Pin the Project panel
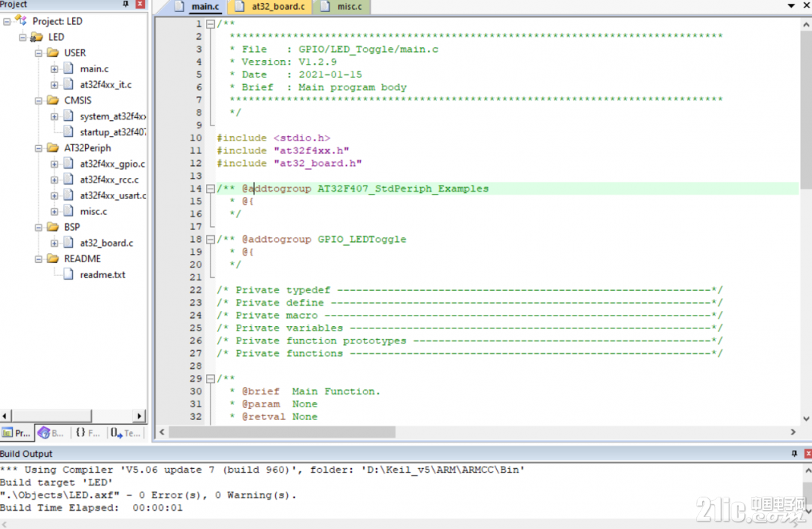The width and height of the screenshot is (812, 529). pyautogui.click(x=126, y=5)
